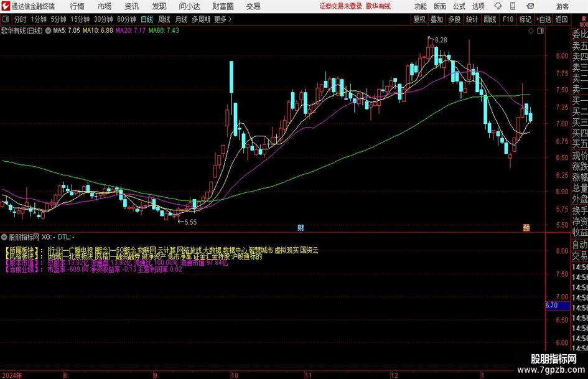Select the 日线 daily period tab
Viewport: 588px width, 379px height.
pyautogui.click(x=147, y=19)
